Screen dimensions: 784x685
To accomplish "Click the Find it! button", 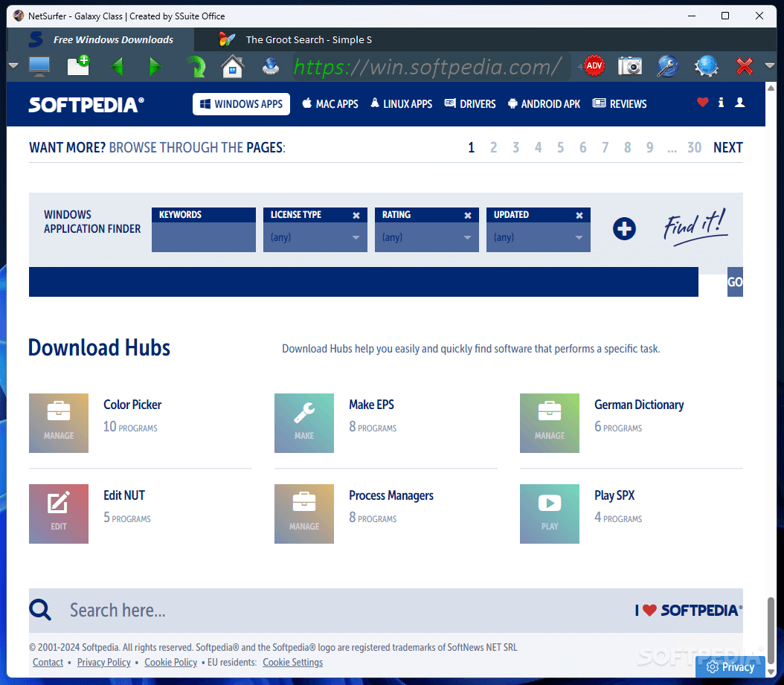I will [x=695, y=227].
